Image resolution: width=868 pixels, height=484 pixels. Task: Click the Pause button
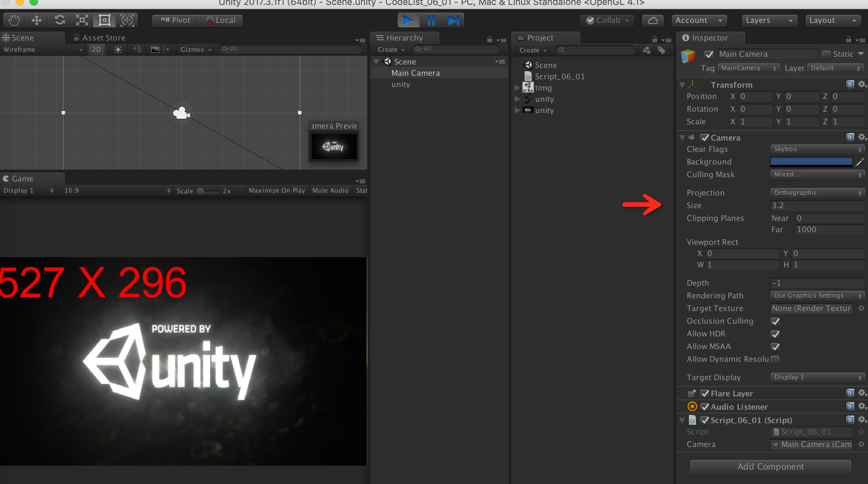coord(431,20)
